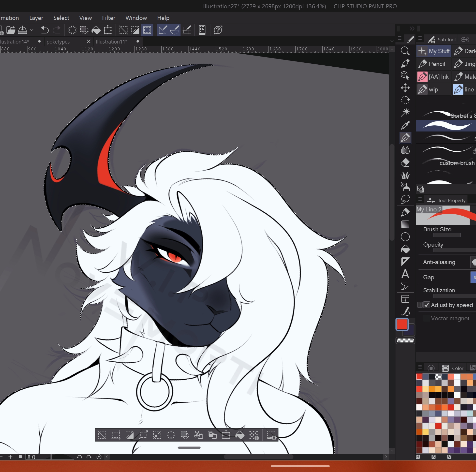Image resolution: width=476 pixels, height=472 pixels.
Task: Expand the Adjust by speed plus expander
Action: (420, 305)
